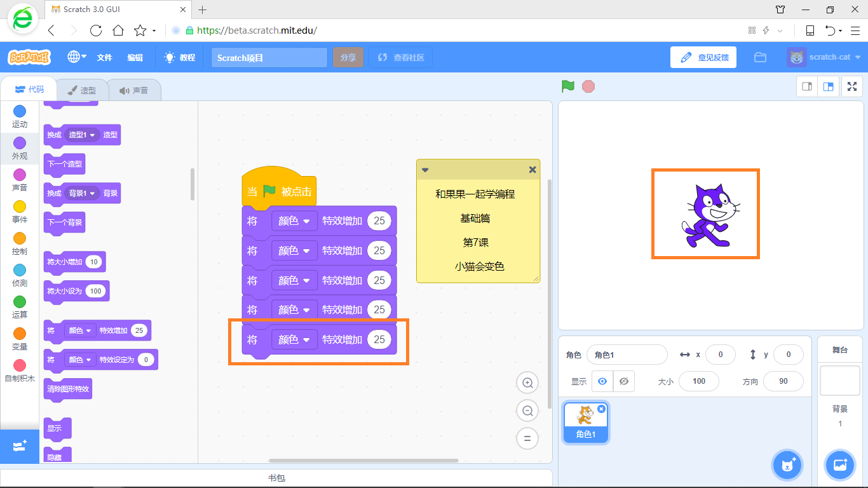Screen dimensions: 868x488
Task: Click the 当绿旗被点击 hat block
Action: (x=279, y=188)
